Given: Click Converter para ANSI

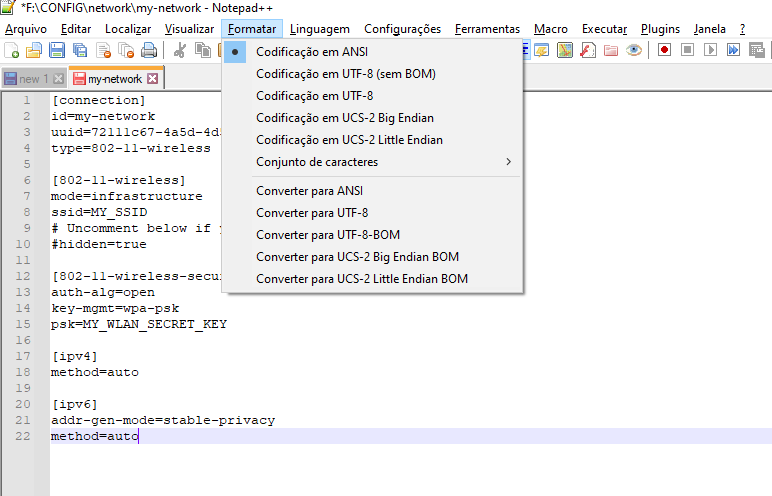Looking at the screenshot, I should [x=373, y=191].
